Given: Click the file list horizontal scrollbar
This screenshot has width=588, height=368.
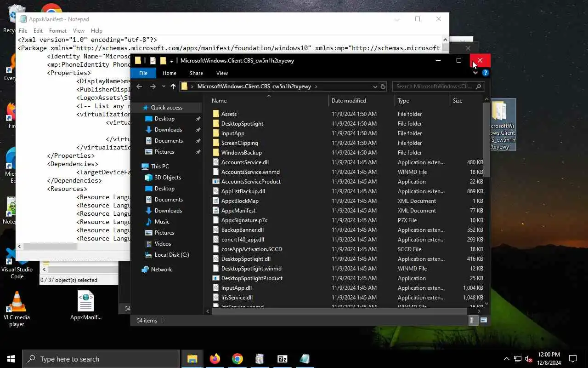Looking at the screenshot, I should pos(339,311).
